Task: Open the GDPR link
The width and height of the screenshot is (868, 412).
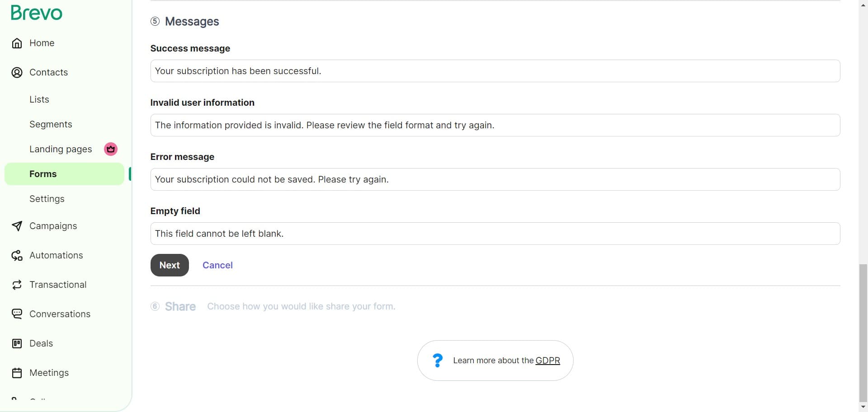Action: 547,360
